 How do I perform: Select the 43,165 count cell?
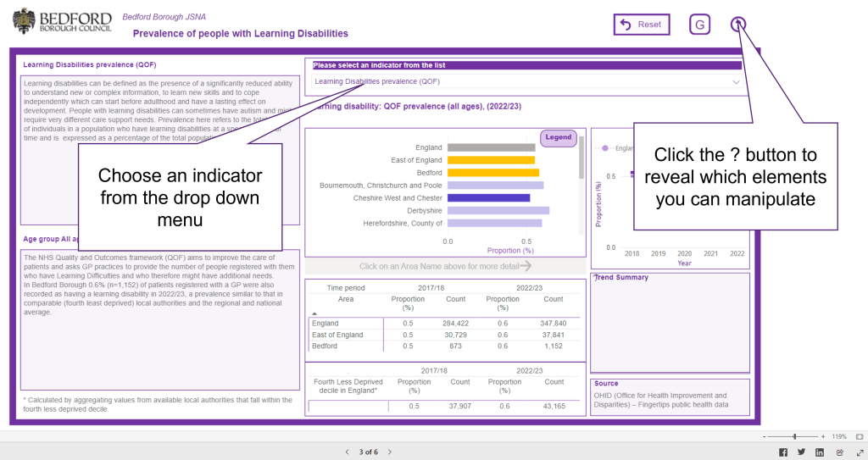[x=554, y=406]
